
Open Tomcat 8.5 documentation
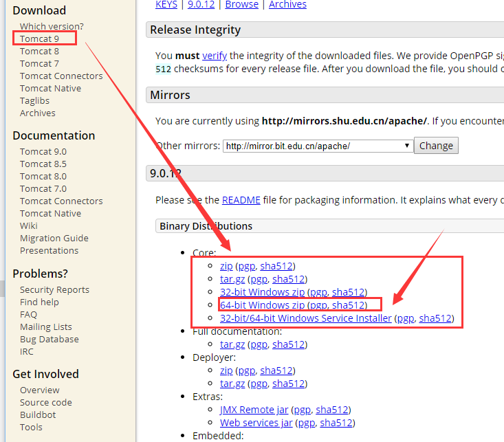tap(43, 164)
